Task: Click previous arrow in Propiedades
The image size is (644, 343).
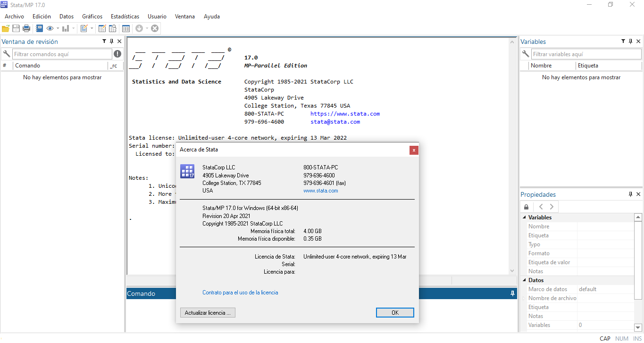Action: click(541, 207)
